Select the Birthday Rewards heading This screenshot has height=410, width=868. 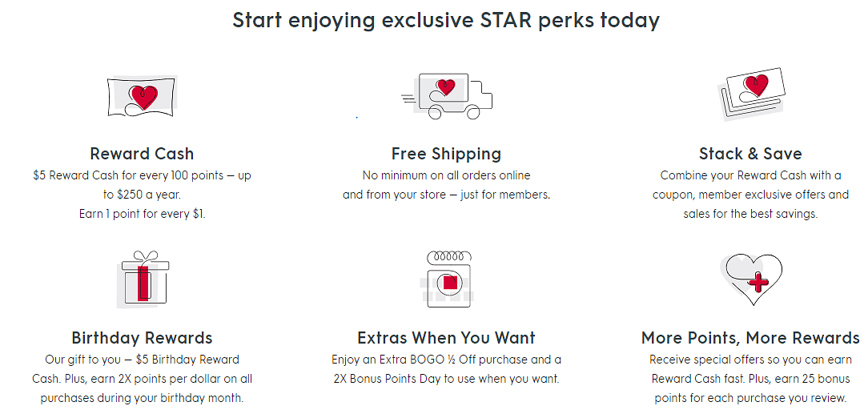143,337
